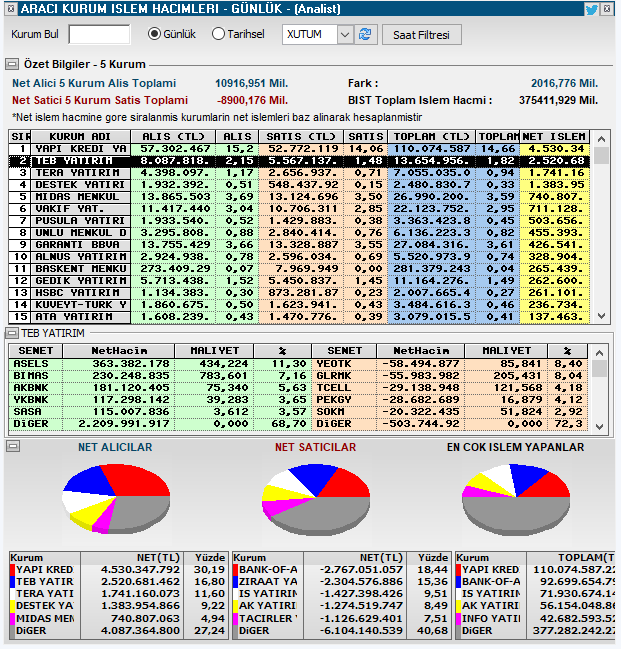
Task: Click PEKGY in the net sells list
Action: click(334, 400)
